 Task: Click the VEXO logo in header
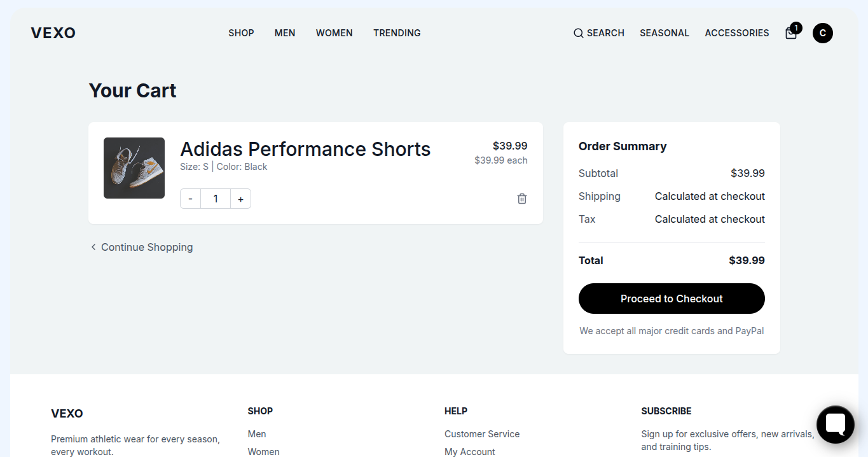53,33
